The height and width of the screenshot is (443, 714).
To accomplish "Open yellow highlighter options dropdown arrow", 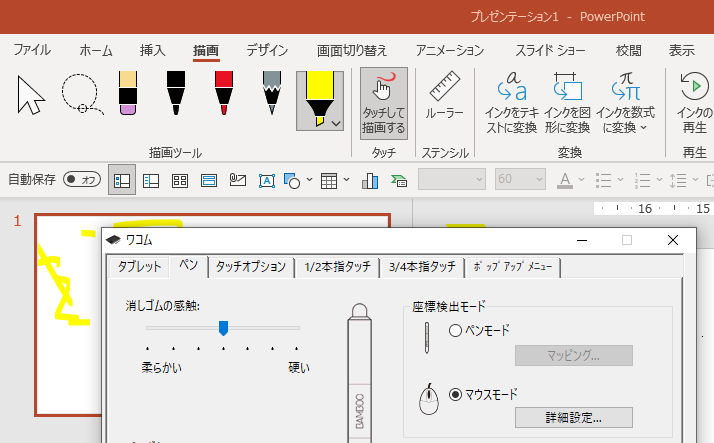I will tap(337, 123).
